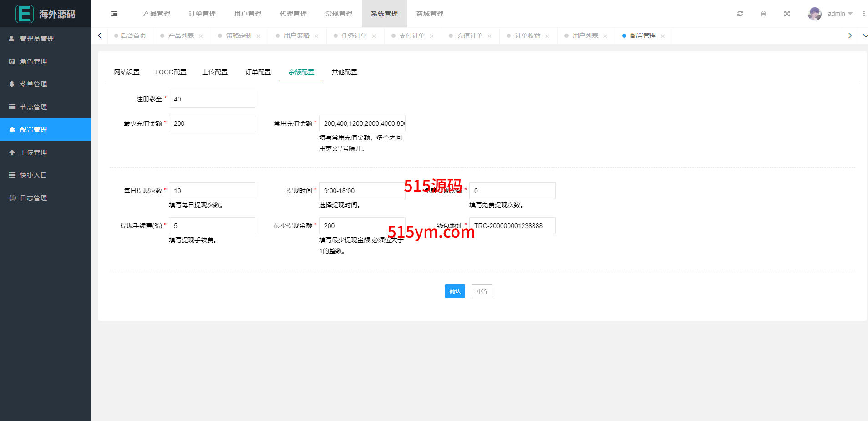Open the admin account dropdown
Image resolution: width=868 pixels, height=421 pixels.
coord(840,14)
